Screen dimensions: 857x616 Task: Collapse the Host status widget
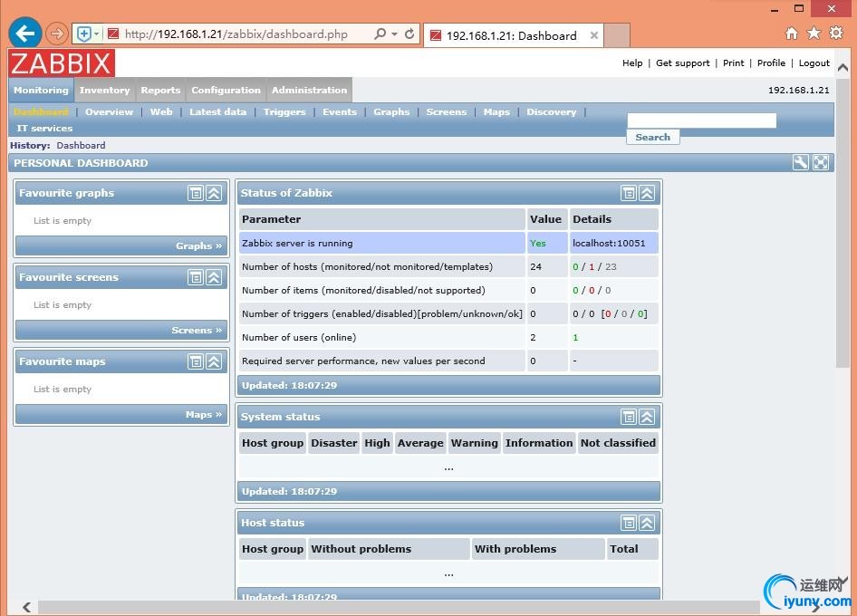[x=647, y=523]
